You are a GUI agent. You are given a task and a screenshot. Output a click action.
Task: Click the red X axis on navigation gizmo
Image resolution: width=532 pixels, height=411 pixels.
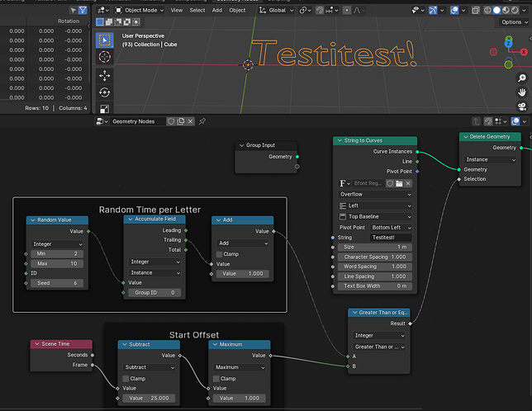point(524,52)
